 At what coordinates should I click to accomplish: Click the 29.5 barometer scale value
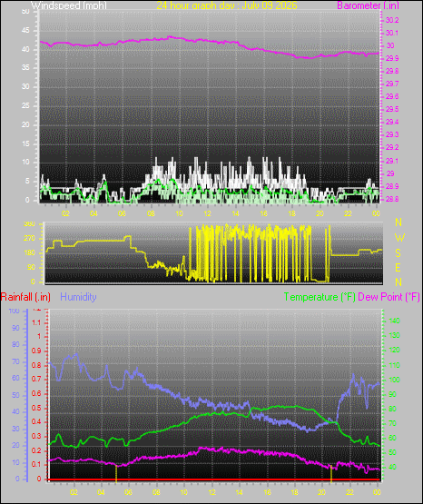coord(392,109)
